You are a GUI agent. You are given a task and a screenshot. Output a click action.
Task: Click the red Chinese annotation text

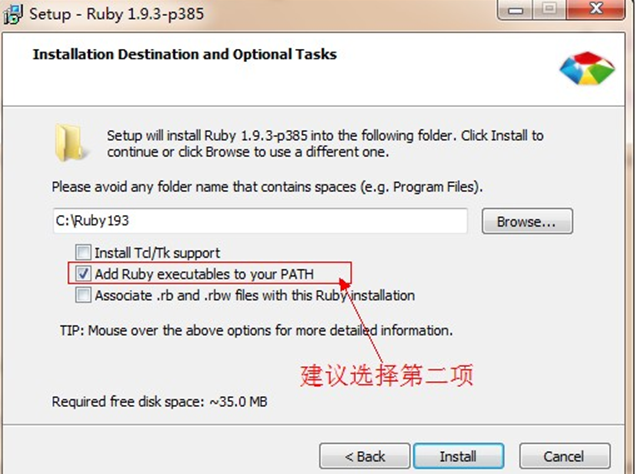click(386, 375)
